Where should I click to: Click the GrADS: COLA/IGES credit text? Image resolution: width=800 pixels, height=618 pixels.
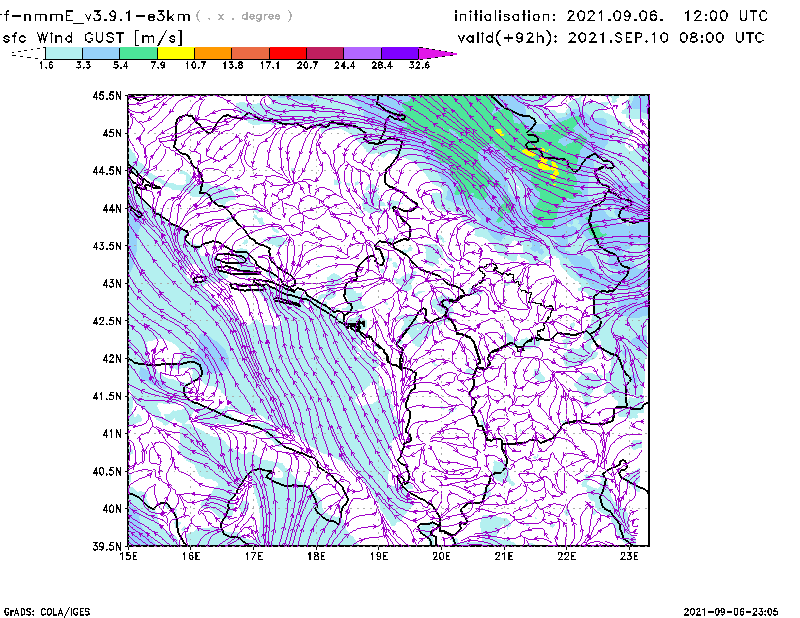coord(46,612)
